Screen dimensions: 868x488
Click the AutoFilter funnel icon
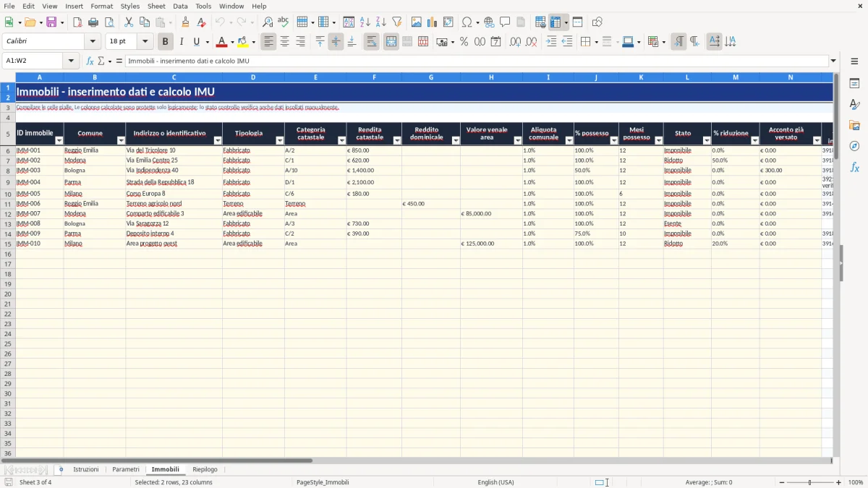point(397,22)
